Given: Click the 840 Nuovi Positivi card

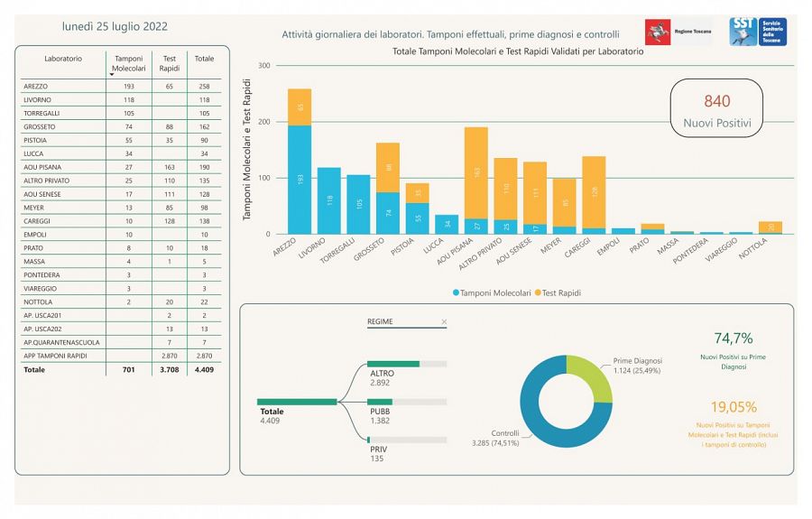Looking at the screenshot, I should tap(716, 108).
